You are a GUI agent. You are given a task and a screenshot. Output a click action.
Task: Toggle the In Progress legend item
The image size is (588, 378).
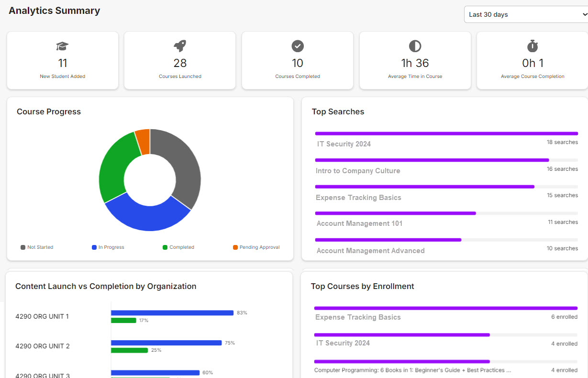[108, 247]
